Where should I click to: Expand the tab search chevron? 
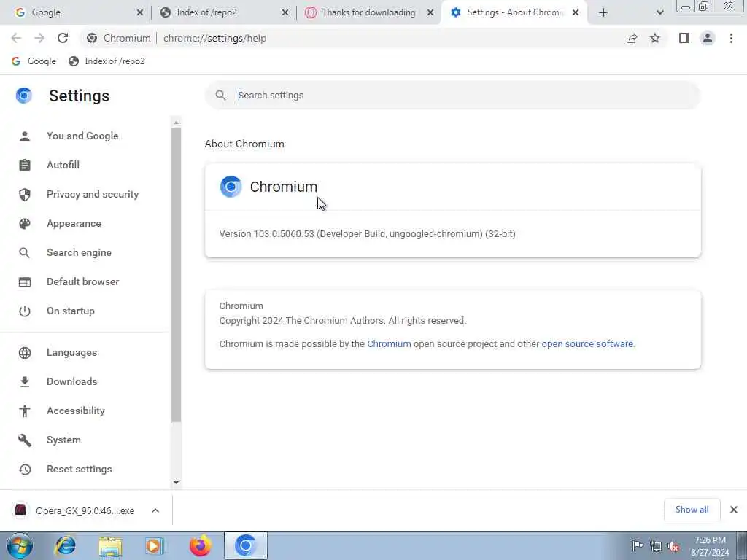[x=659, y=12]
